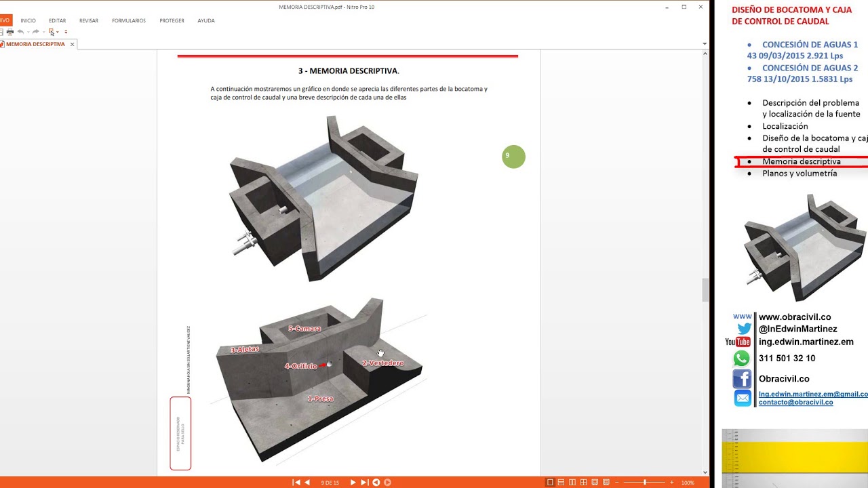Switch to facing continuous view
868x488 pixels.
tap(583, 482)
